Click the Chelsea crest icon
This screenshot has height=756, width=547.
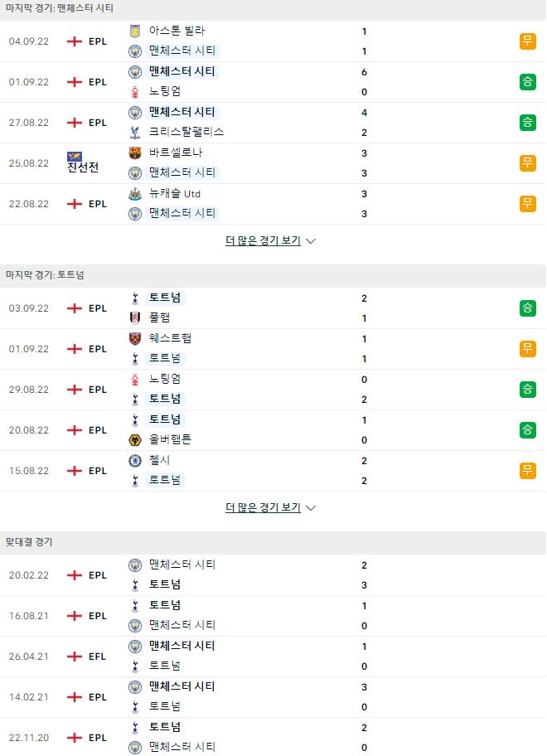pos(135,461)
